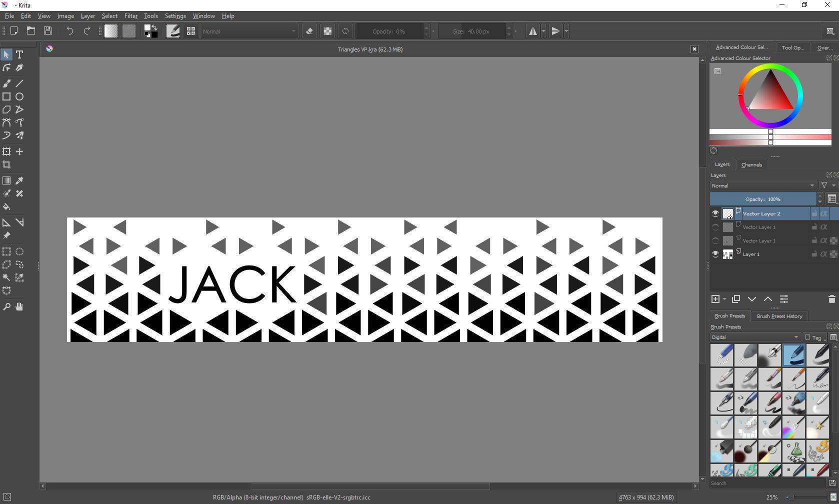The height and width of the screenshot is (504, 839).
Task: Open the layer blending mode dropdown
Action: tap(762, 185)
